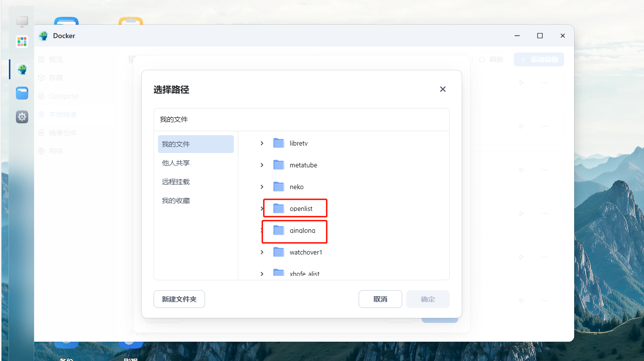Expand the watchover1 folder chevron
The height and width of the screenshot is (361, 644).
tap(262, 252)
